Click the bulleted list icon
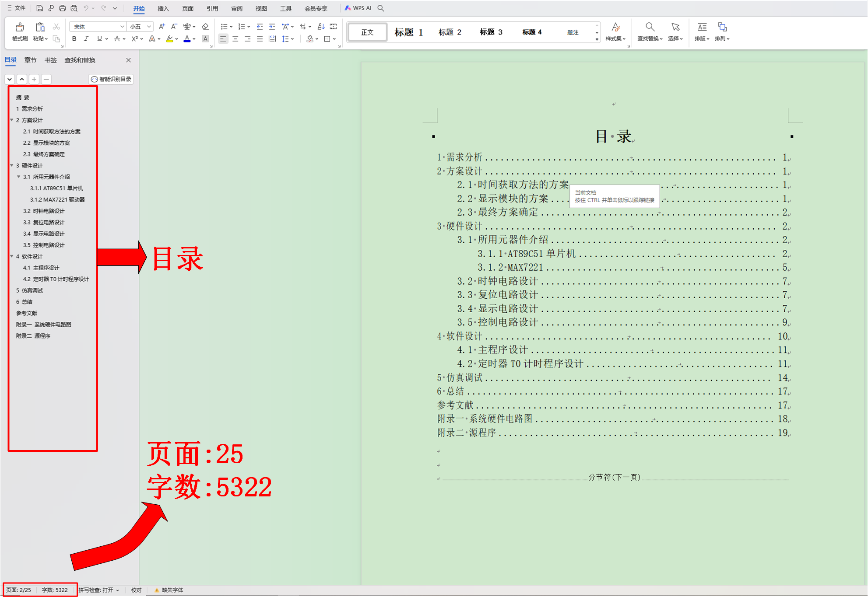The height and width of the screenshot is (597, 868). click(x=224, y=26)
